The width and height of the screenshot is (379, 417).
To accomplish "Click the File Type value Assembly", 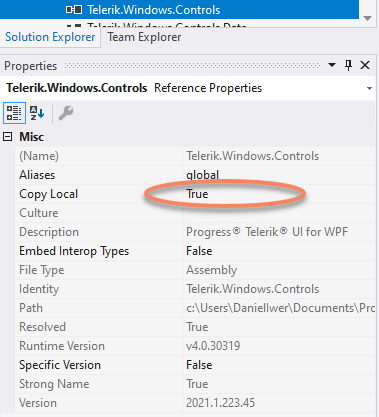I will pyautogui.click(x=211, y=270).
